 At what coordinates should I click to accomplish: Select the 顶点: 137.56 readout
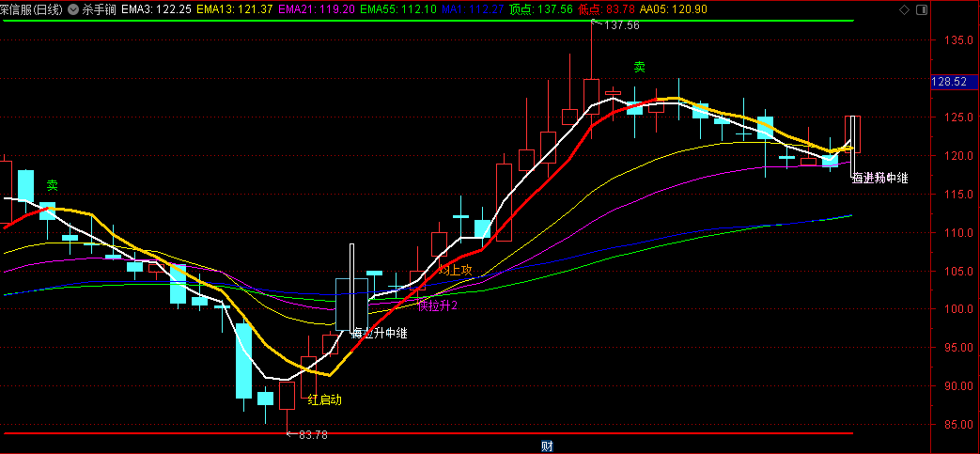point(541,10)
